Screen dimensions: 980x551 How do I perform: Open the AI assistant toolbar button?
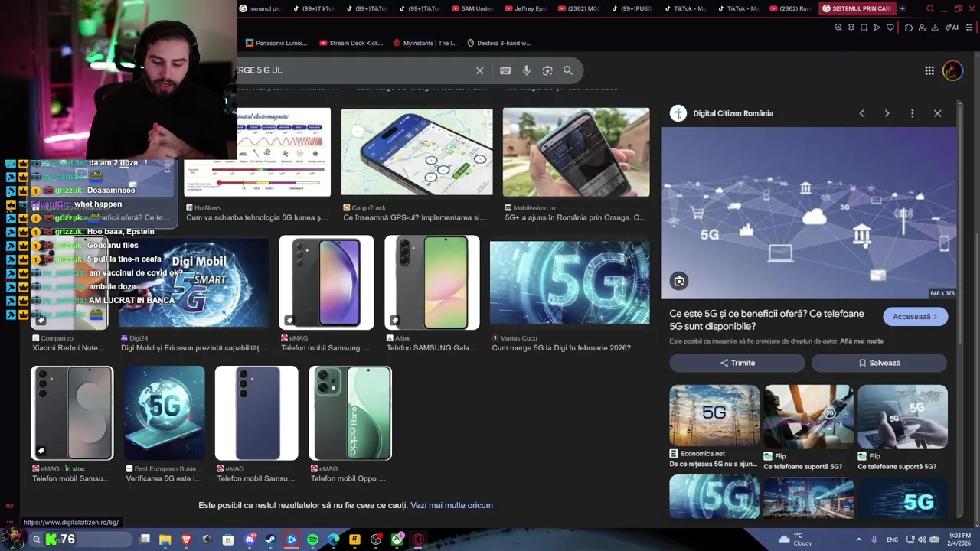(x=952, y=28)
